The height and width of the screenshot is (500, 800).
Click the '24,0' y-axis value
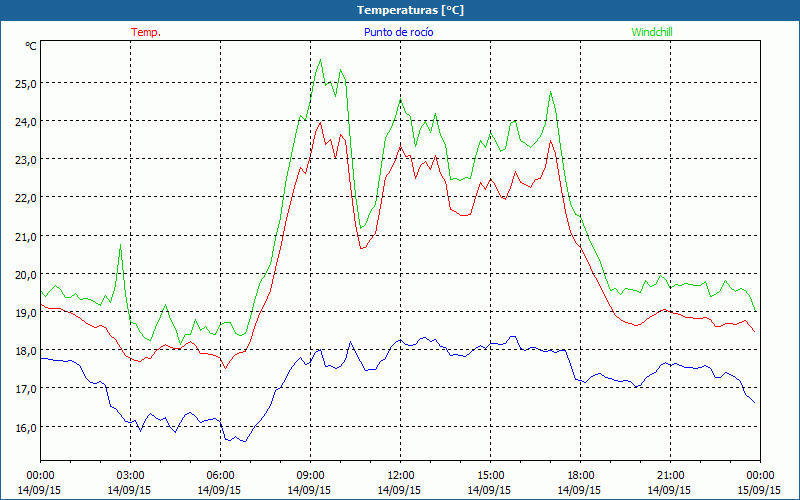click(x=26, y=121)
